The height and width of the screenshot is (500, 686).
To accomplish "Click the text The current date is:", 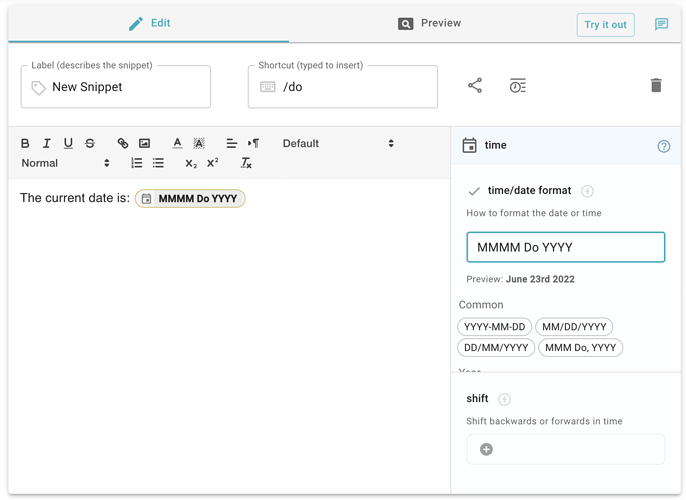I will coord(75,198).
